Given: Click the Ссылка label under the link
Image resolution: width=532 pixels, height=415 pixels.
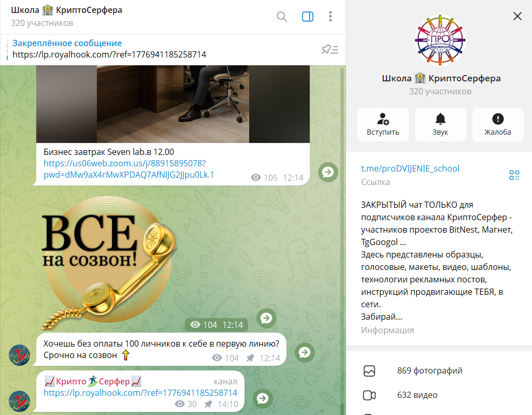Looking at the screenshot, I should (375, 182).
